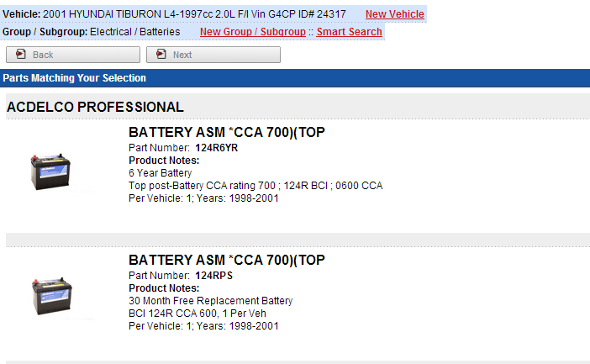Click the 30 Month Free Replacement Battery note
The height and width of the screenshot is (364, 590).
point(211,301)
